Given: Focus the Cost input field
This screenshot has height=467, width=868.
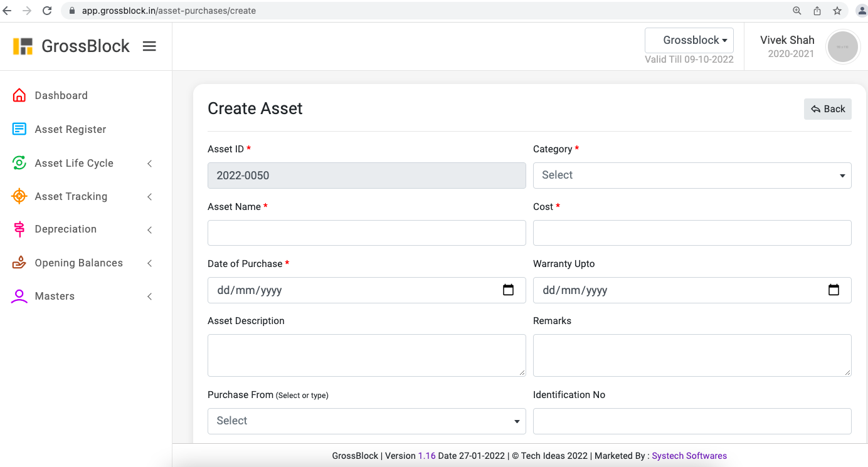Looking at the screenshot, I should click(692, 233).
